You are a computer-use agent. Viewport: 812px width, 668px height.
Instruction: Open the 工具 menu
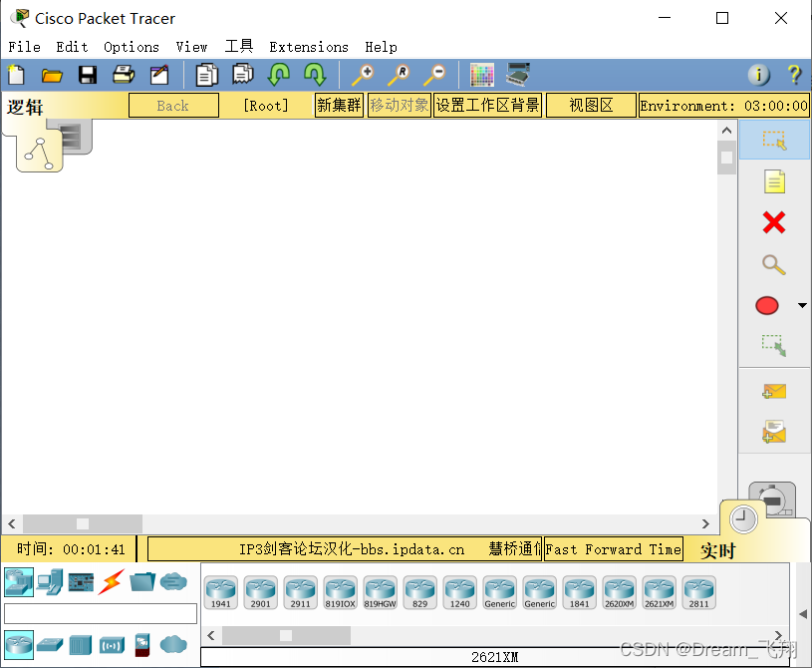click(239, 46)
